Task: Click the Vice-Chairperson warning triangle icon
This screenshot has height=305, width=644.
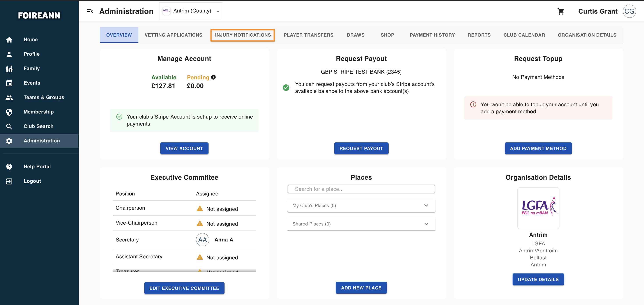Action: tap(200, 223)
